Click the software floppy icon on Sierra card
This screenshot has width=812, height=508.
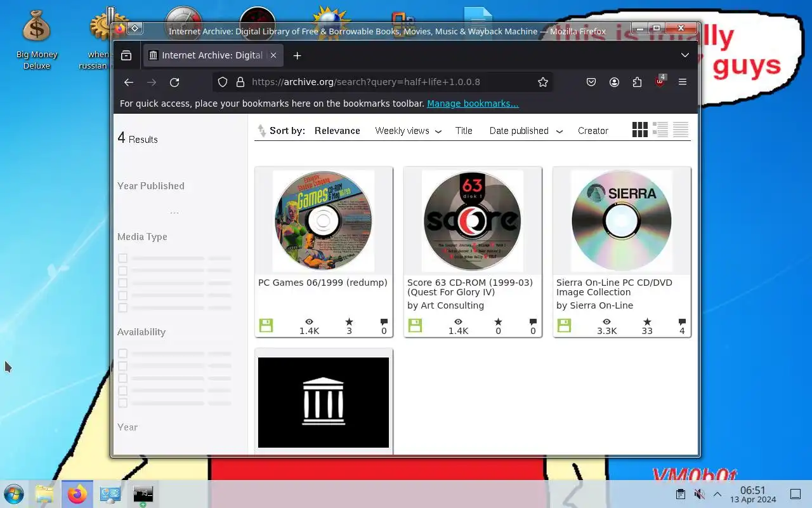pos(564,326)
